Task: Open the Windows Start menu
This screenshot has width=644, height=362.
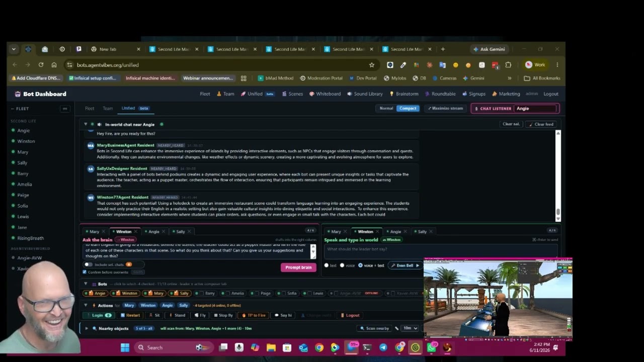Action: pyautogui.click(x=125, y=347)
